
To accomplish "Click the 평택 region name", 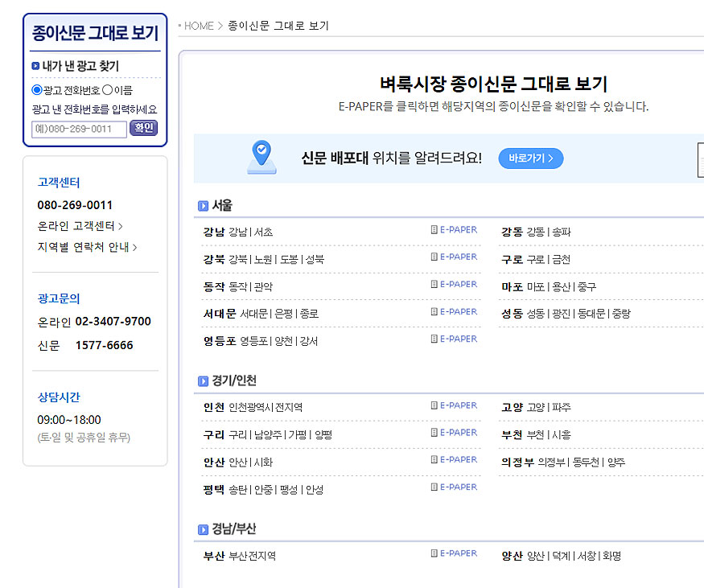I will (x=214, y=489).
